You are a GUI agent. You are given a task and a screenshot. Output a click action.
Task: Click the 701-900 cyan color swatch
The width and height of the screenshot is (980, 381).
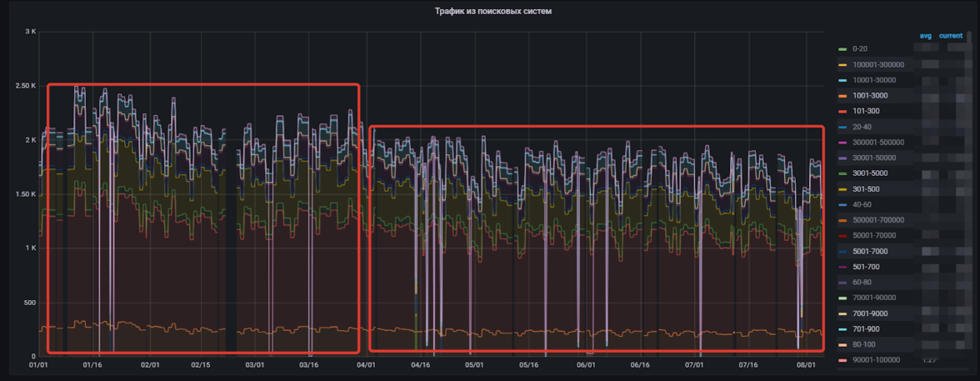[842, 329]
